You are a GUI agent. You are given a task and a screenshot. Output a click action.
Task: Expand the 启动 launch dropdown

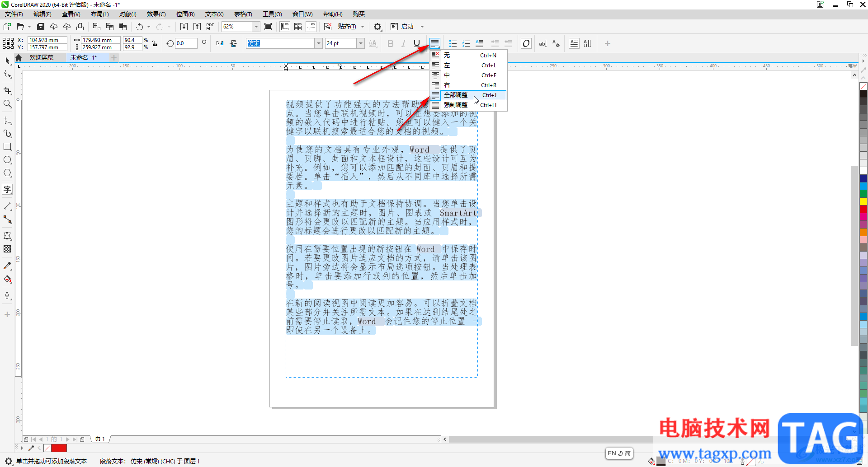click(x=422, y=27)
